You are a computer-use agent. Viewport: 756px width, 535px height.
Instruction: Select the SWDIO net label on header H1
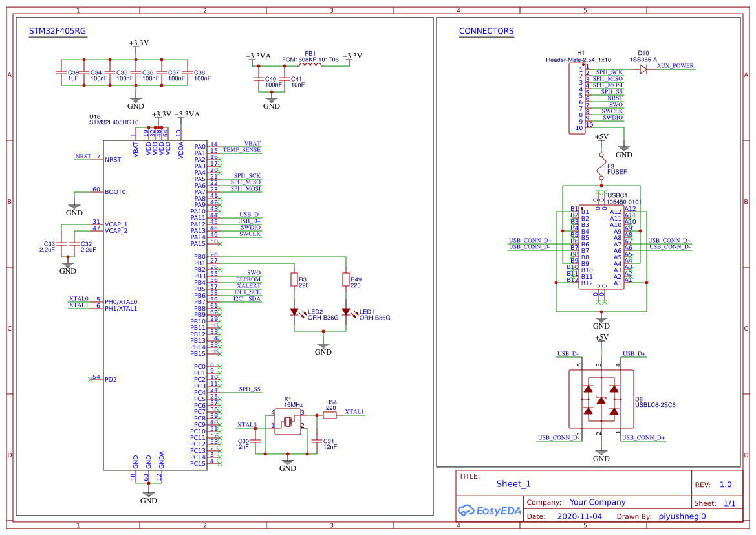(x=614, y=117)
